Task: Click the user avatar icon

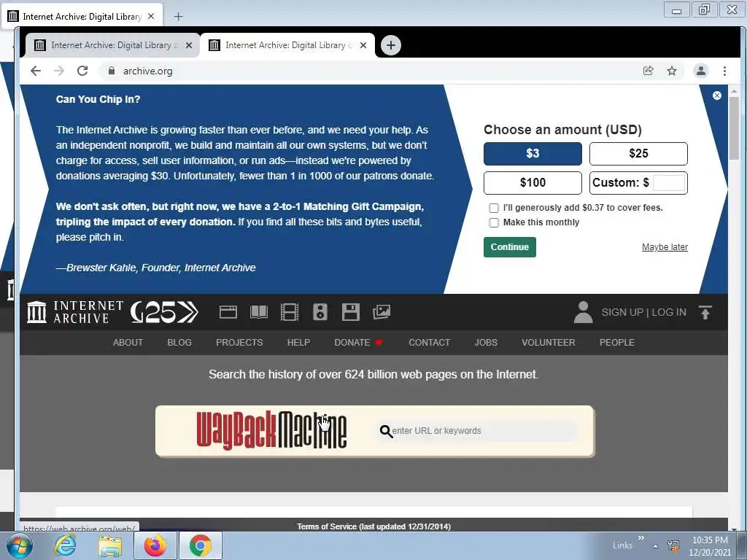Action: [x=583, y=312]
